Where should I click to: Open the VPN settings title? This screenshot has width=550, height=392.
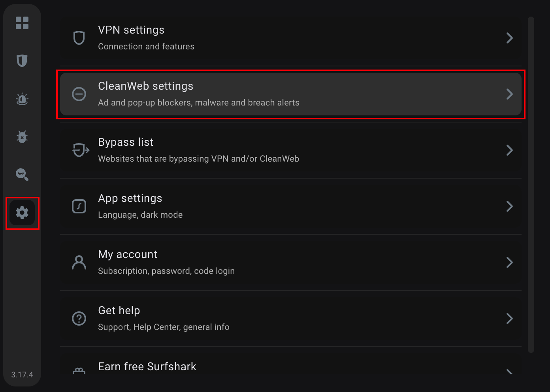click(x=131, y=30)
